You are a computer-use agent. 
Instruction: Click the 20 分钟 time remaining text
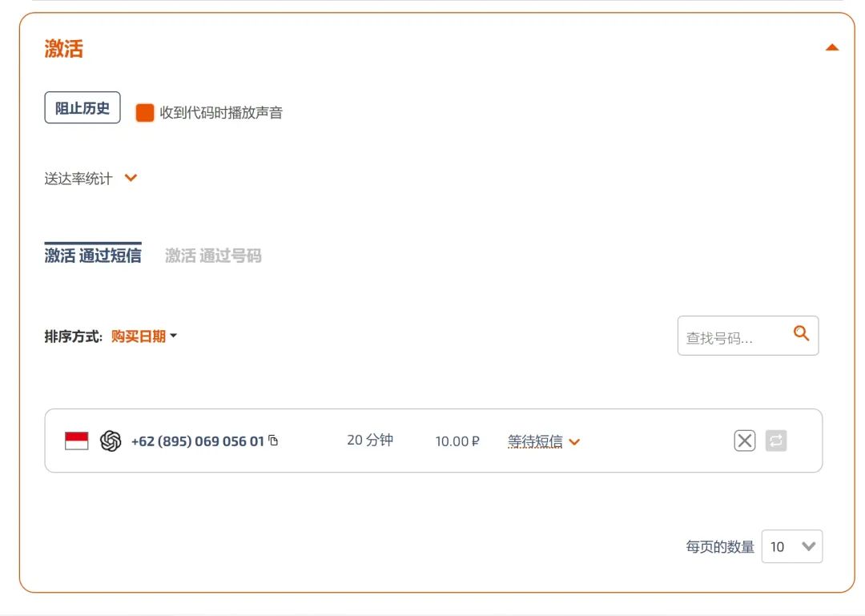(370, 441)
